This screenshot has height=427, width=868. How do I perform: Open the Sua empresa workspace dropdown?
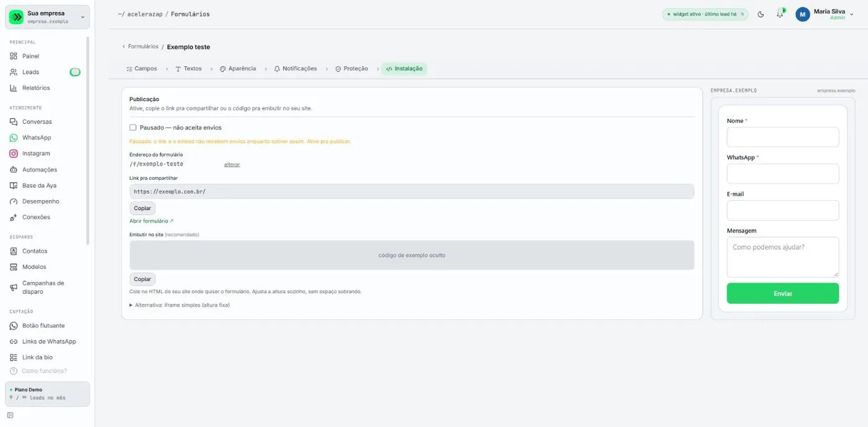tap(48, 17)
